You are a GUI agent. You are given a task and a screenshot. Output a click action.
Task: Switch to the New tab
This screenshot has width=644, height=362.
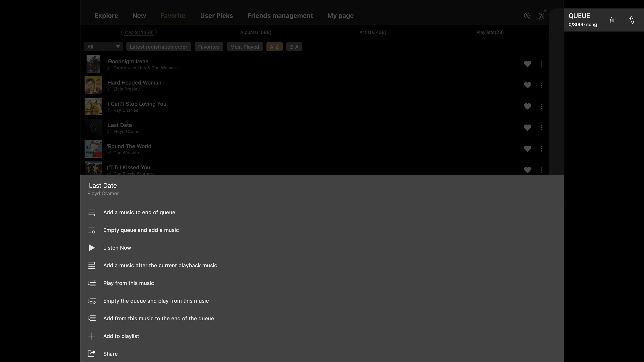coord(139,16)
